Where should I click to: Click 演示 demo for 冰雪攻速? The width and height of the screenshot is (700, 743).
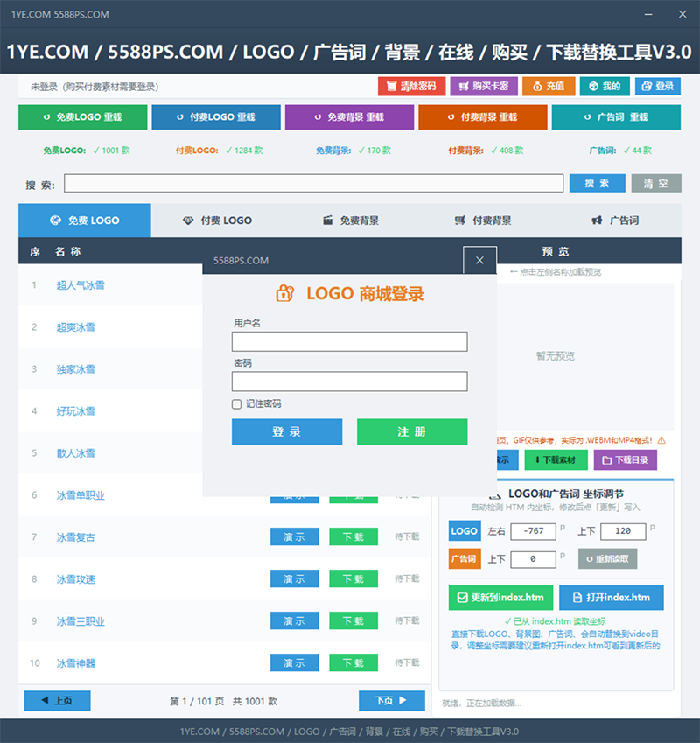click(x=295, y=578)
